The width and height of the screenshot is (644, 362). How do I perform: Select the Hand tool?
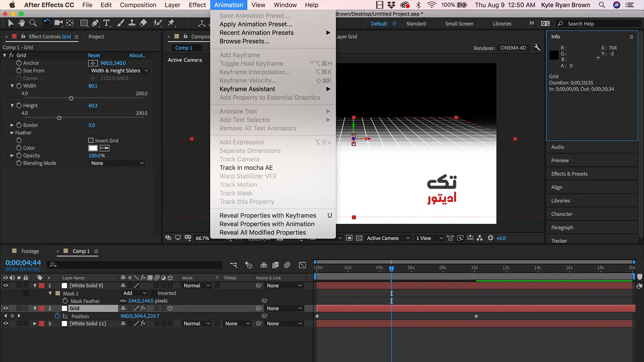tap(22, 23)
